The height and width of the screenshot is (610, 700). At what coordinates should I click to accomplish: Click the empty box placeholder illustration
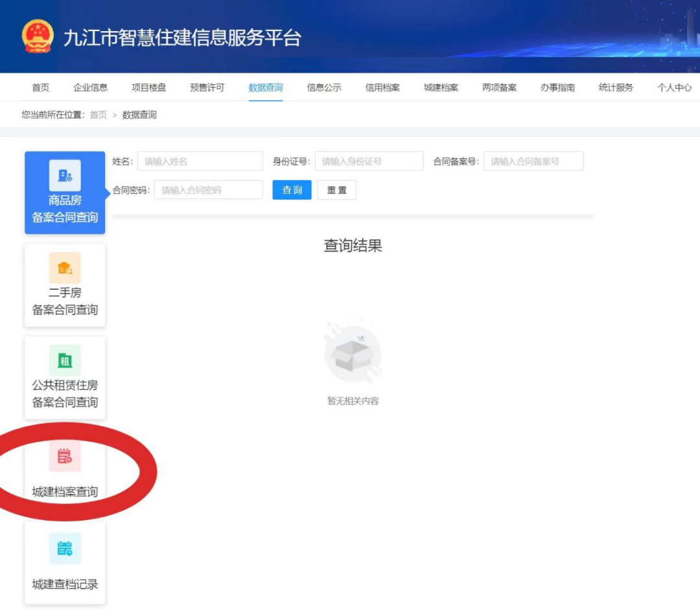[x=353, y=351]
